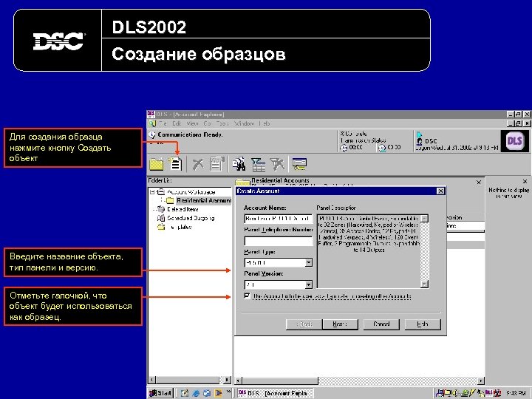532x399 pixels.
Task: Click the Remove filter toolbar icon
Action: 277,164
